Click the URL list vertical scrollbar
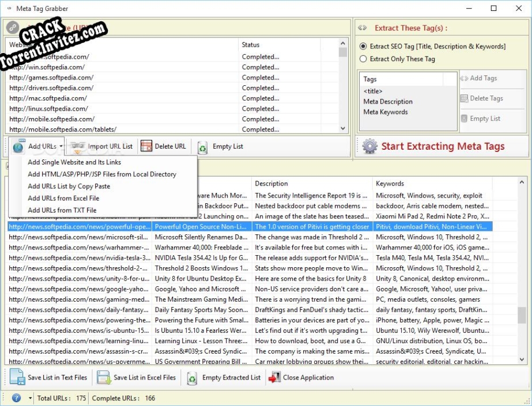The width and height of the screenshot is (532, 406). (x=341, y=86)
